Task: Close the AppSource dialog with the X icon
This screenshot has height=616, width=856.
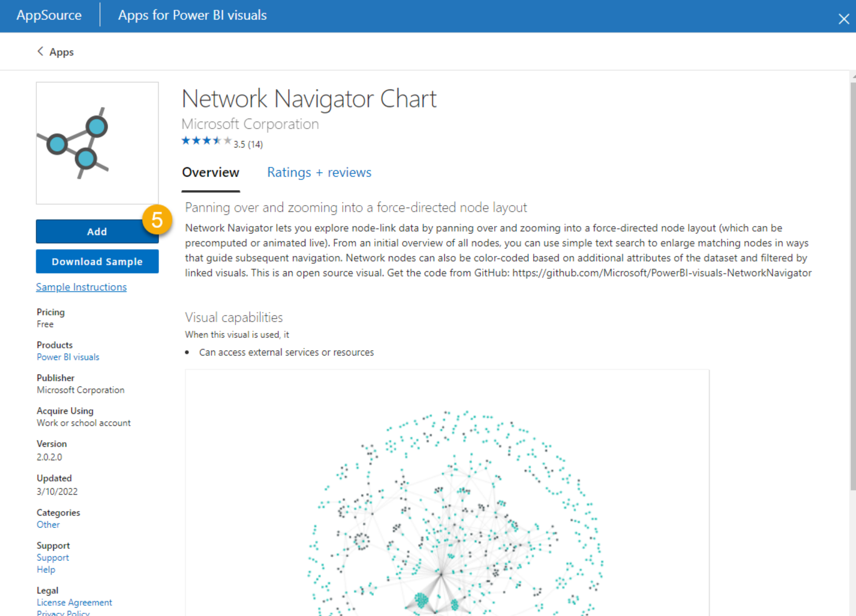Action: [x=844, y=19]
